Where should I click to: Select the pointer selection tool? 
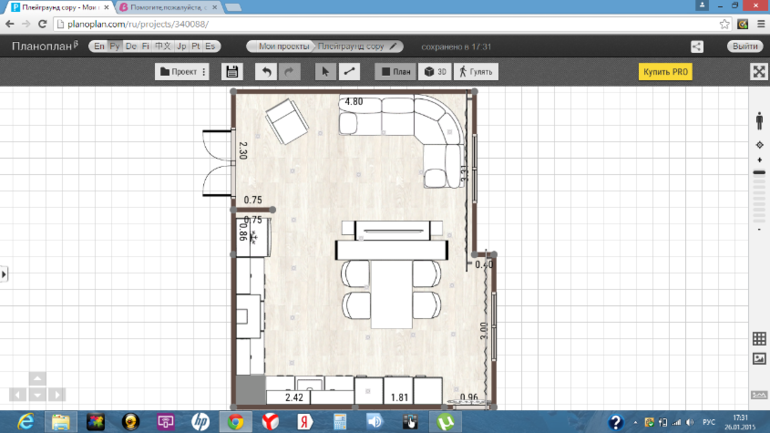(x=325, y=72)
